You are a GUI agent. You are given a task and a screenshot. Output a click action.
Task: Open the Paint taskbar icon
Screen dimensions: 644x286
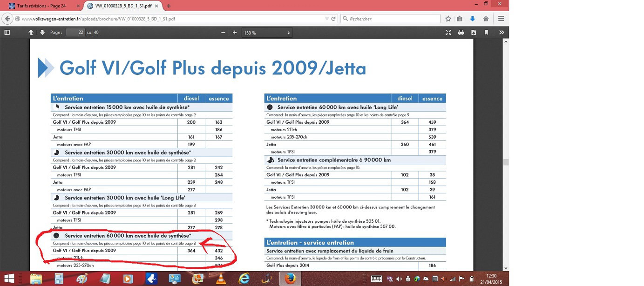click(82, 279)
